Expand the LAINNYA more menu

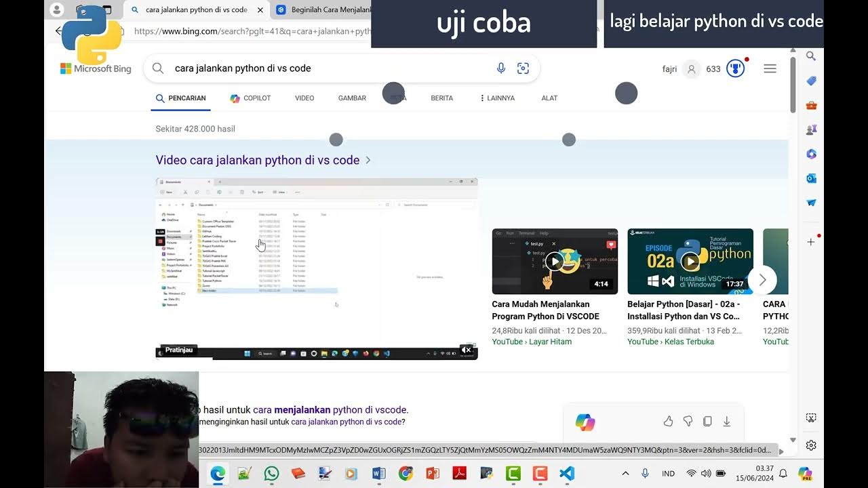coord(497,98)
